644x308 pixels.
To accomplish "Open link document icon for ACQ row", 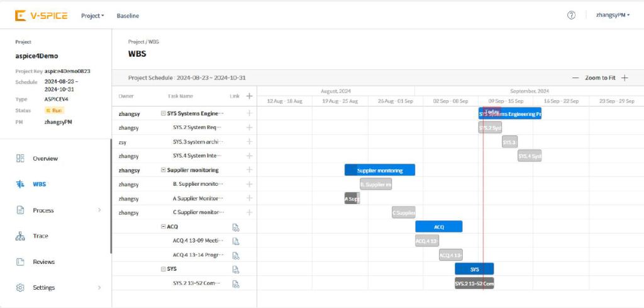I will 236,227.
